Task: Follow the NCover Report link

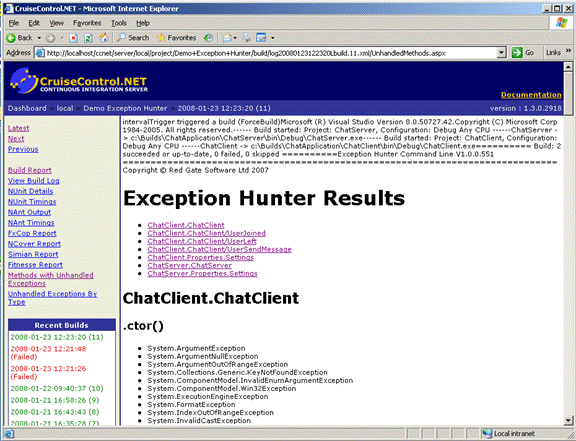Action: click(34, 244)
